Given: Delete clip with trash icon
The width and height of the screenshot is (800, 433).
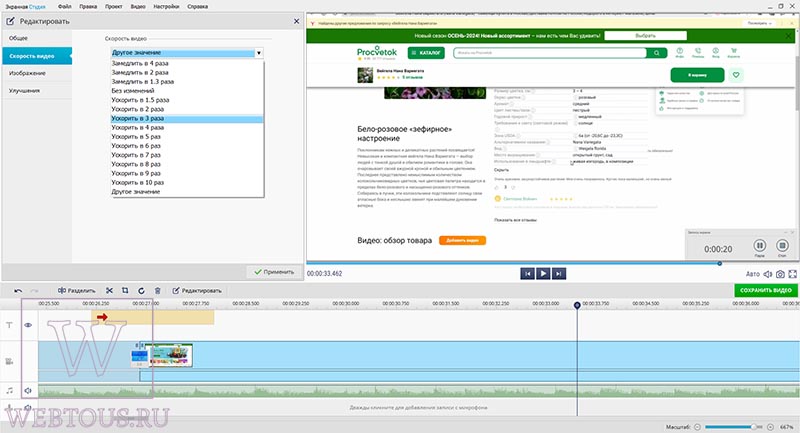Looking at the screenshot, I should point(158,291).
